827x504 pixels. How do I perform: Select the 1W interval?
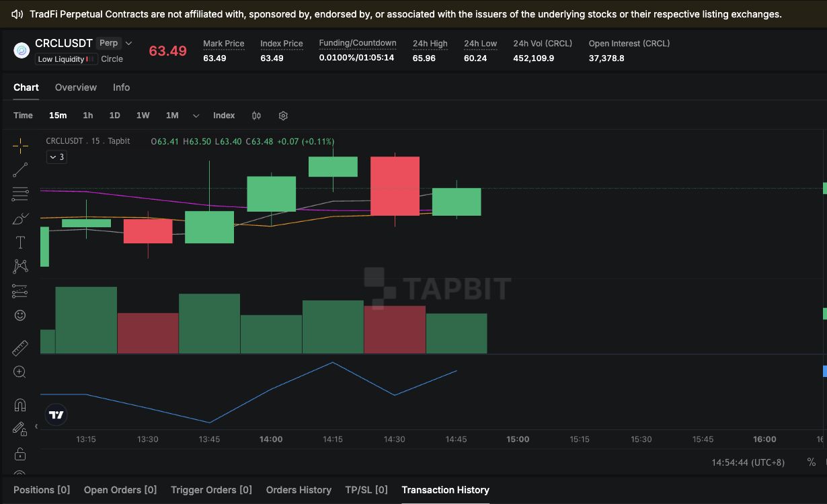pyautogui.click(x=143, y=116)
